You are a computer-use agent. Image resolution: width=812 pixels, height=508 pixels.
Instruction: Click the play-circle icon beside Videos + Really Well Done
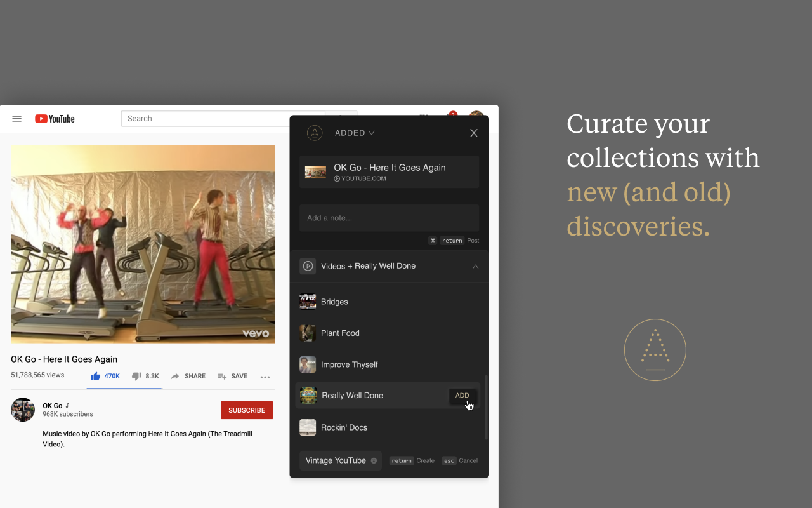pos(308,266)
